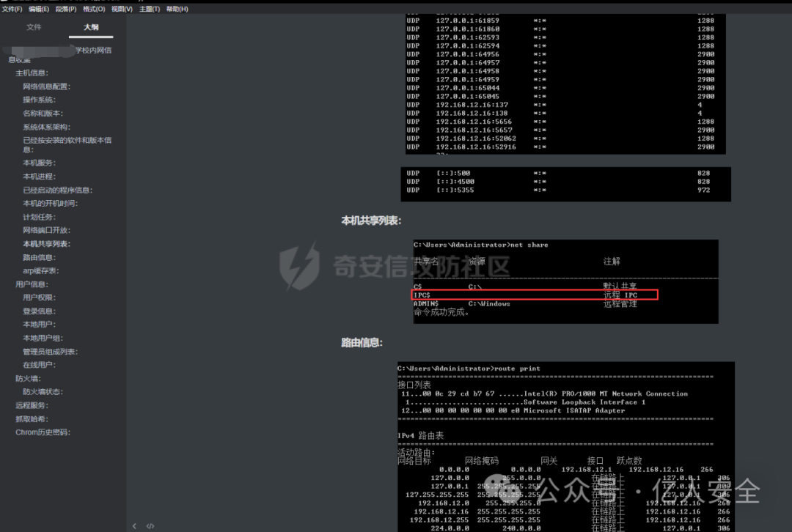Switch sidebar to the 文件 tab

34,27
